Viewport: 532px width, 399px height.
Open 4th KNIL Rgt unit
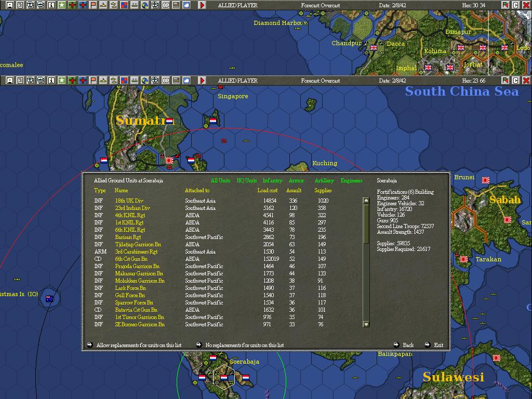pyautogui.click(x=130, y=215)
